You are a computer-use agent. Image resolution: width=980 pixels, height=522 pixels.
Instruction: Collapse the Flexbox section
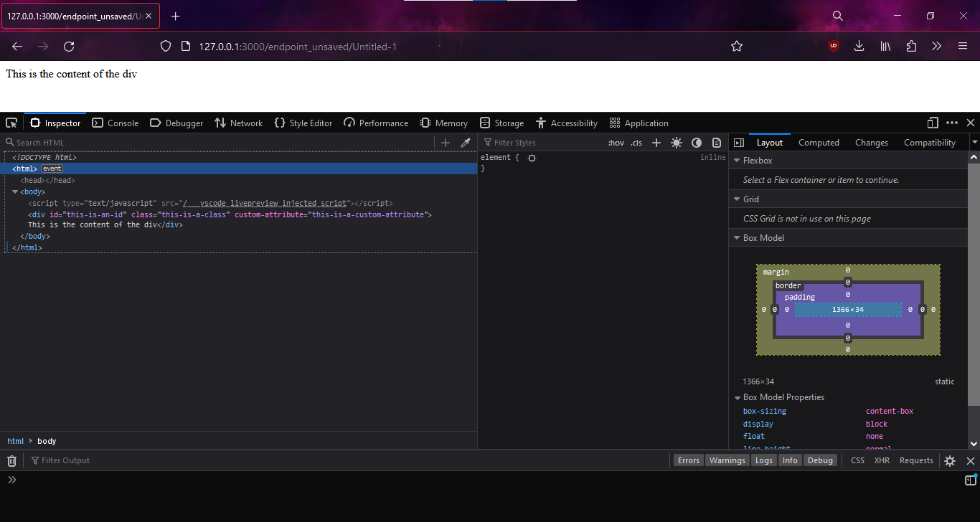click(x=737, y=161)
